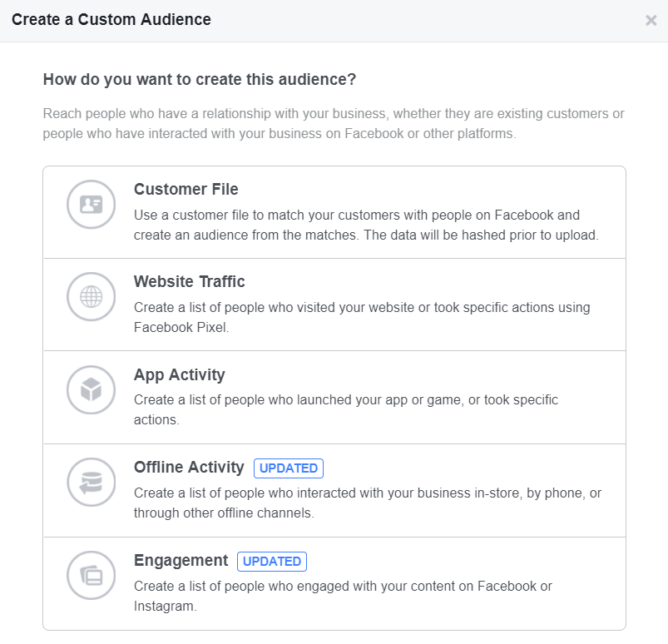Select the Offline Activity heading

point(189,467)
